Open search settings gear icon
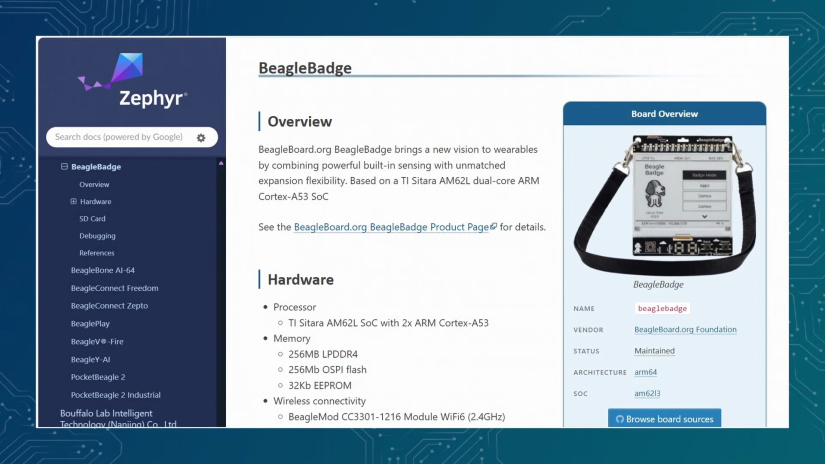Image resolution: width=825 pixels, height=464 pixels. pos(201,138)
